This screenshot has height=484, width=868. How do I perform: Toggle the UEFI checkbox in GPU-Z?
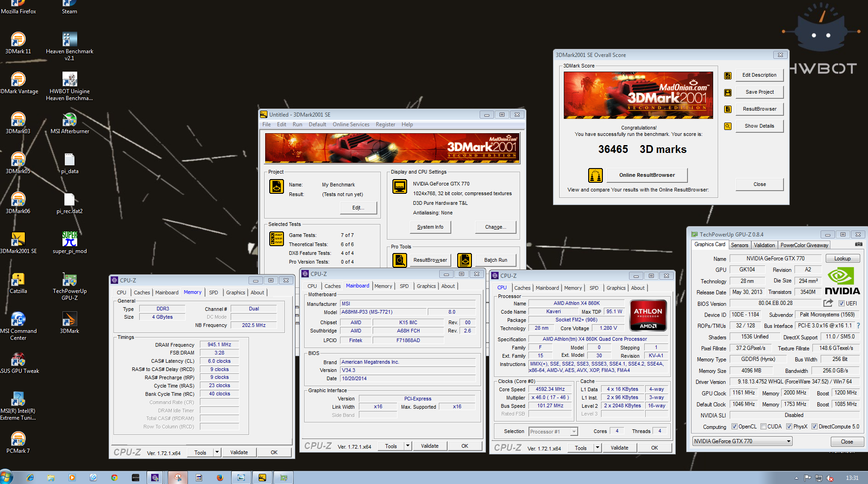point(841,304)
